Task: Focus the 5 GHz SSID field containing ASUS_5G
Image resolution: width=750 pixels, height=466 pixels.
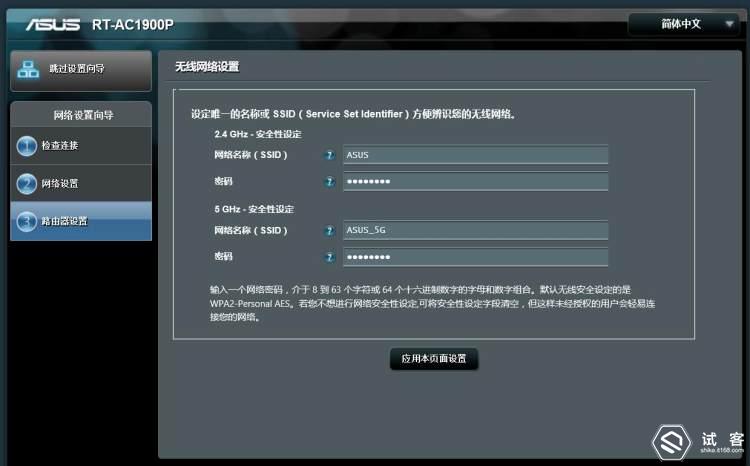Action: point(475,231)
